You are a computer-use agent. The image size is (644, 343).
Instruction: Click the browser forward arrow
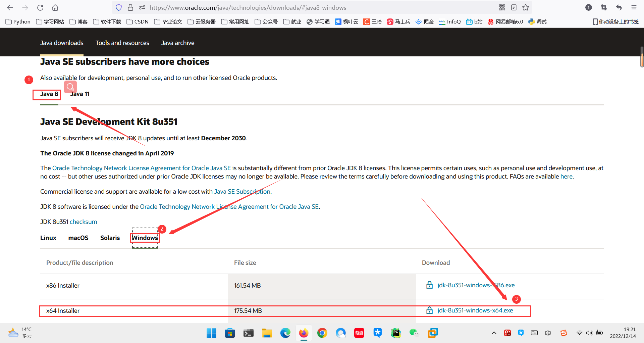pyautogui.click(x=25, y=7)
